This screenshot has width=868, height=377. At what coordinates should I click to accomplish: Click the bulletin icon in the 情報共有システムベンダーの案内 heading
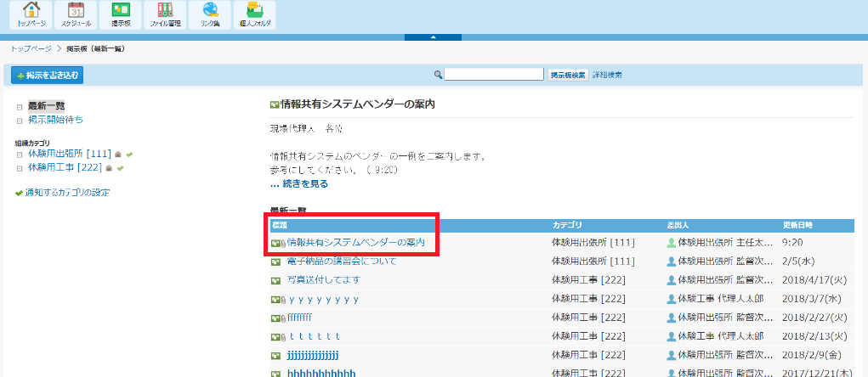click(x=275, y=104)
